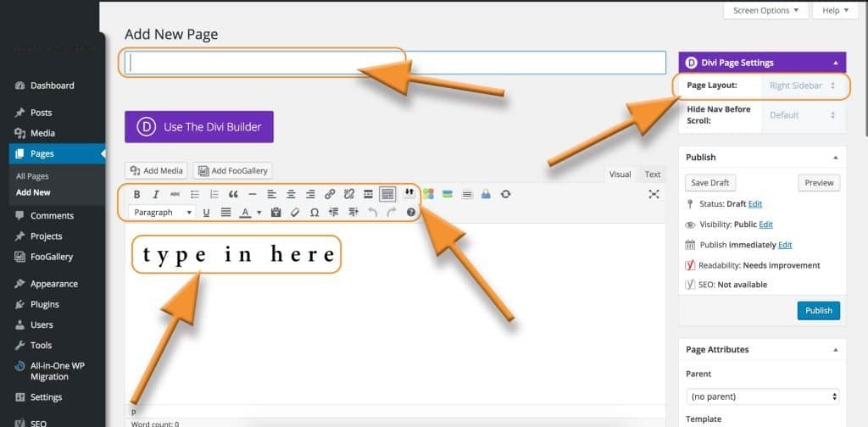Paste as plain text
The height and width of the screenshot is (427, 868).
point(275,213)
